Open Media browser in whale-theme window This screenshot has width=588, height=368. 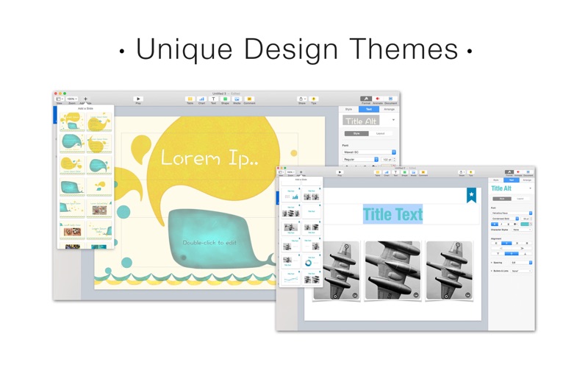(x=237, y=99)
